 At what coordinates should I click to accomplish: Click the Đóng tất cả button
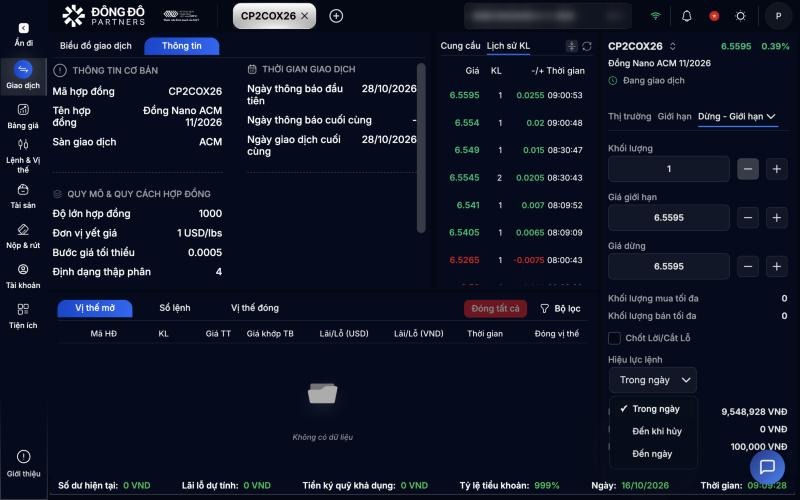495,309
